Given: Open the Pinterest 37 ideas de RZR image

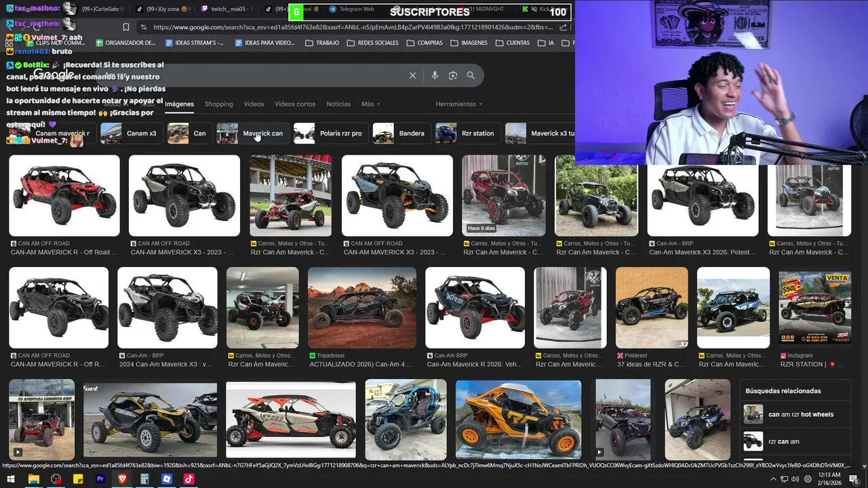Looking at the screenshot, I should (652, 308).
